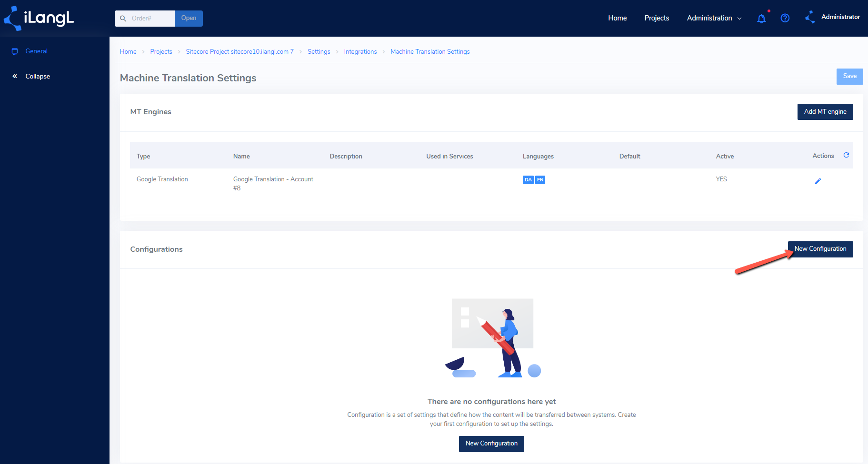Select General in the sidebar
Image resolution: width=868 pixels, height=464 pixels.
(x=37, y=51)
